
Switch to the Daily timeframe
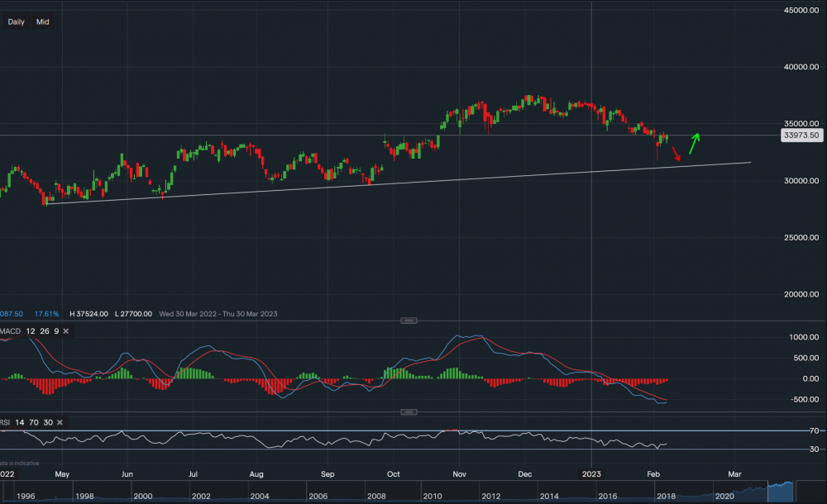point(16,21)
